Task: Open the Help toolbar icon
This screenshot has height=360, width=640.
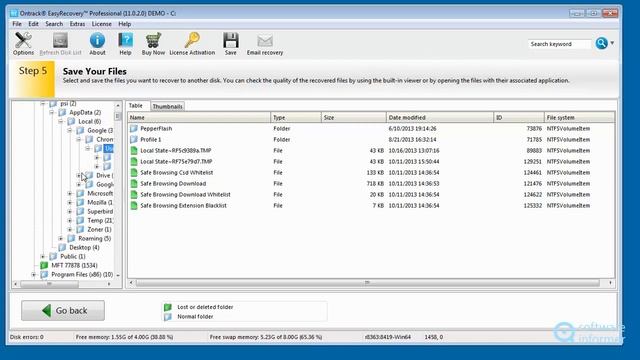Action: pyautogui.click(x=125, y=41)
